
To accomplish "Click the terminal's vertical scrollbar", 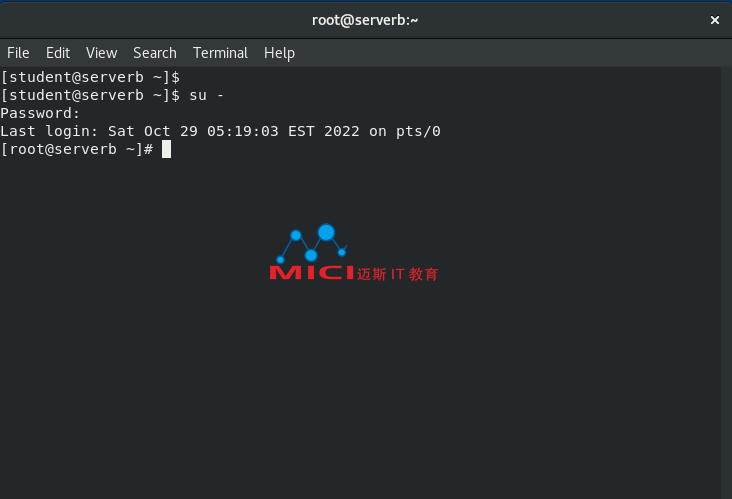I will click(x=726, y=282).
